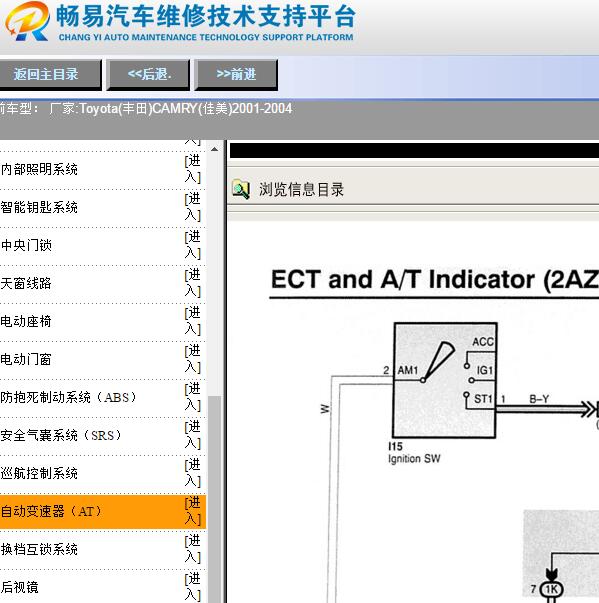Open [进入] link for 电动座椅
This screenshot has height=603, width=599.
click(x=193, y=321)
